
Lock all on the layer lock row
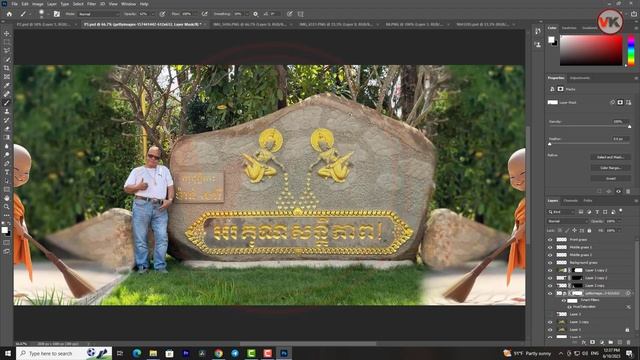coord(589,231)
